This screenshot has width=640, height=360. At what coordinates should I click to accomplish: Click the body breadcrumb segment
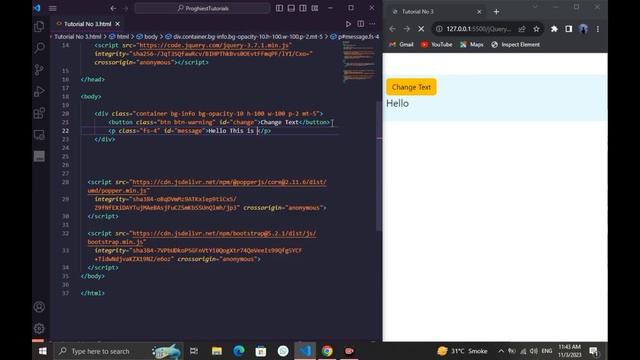(x=147, y=37)
